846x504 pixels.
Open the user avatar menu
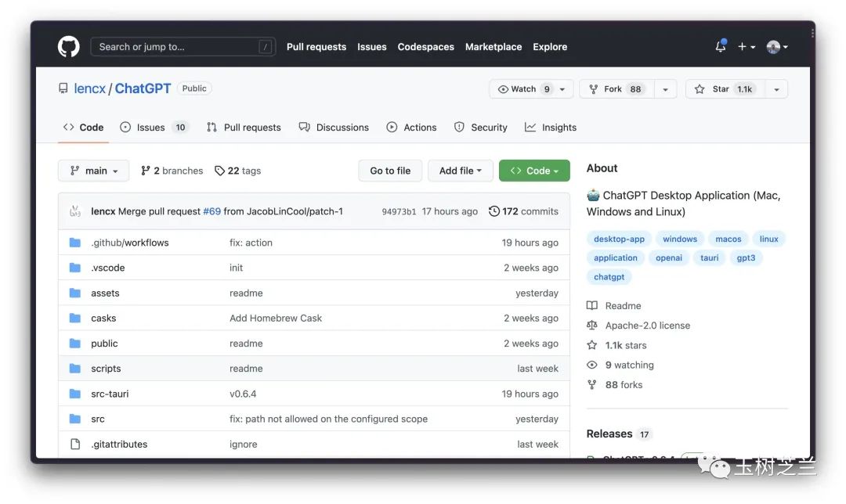(x=777, y=47)
